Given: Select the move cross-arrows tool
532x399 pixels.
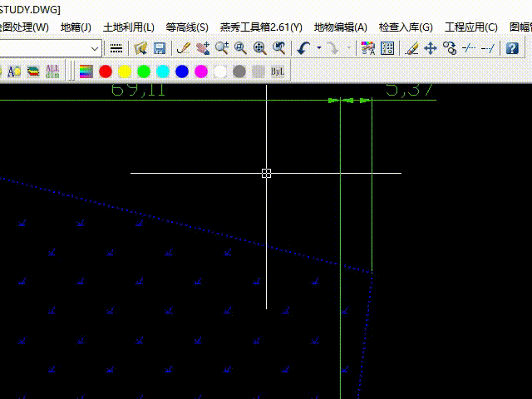Looking at the screenshot, I should [x=431, y=48].
